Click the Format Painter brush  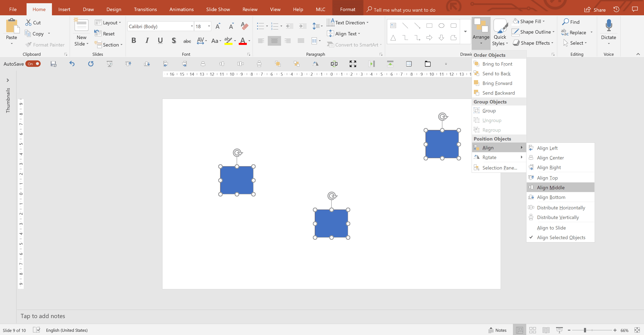point(28,44)
